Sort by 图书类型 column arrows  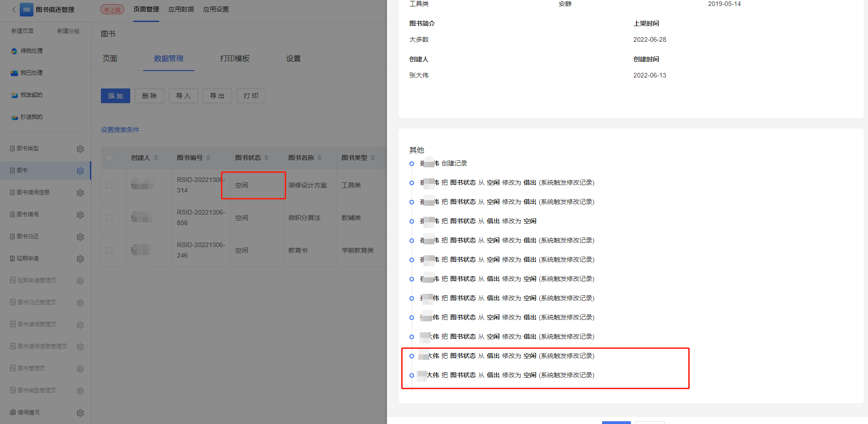[373, 158]
